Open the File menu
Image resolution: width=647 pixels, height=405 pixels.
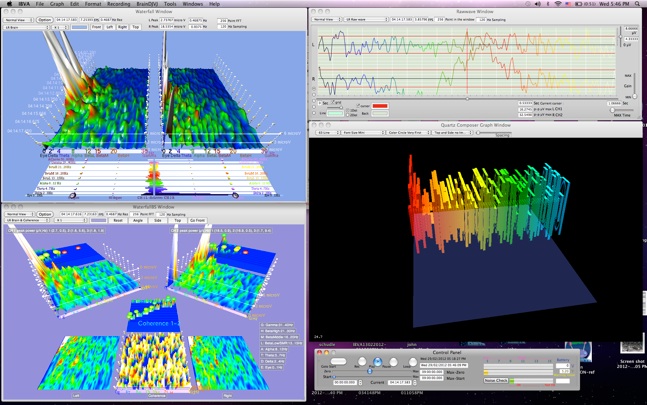[40, 4]
